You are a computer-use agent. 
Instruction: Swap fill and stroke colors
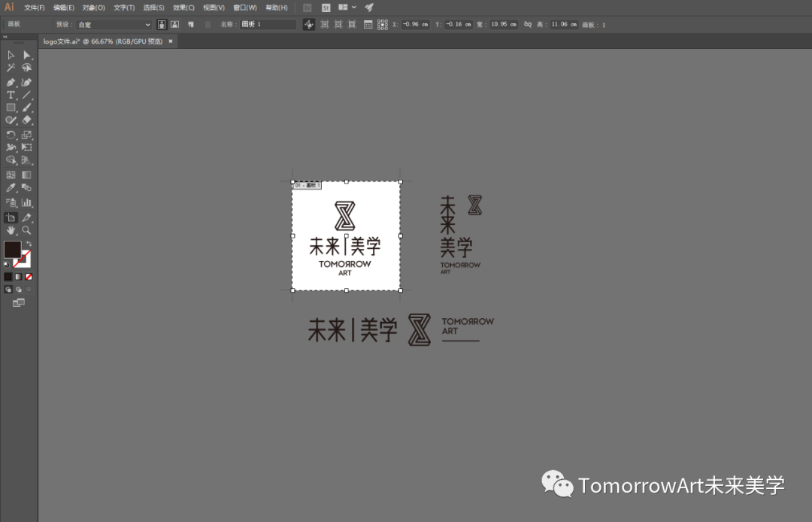click(x=29, y=244)
